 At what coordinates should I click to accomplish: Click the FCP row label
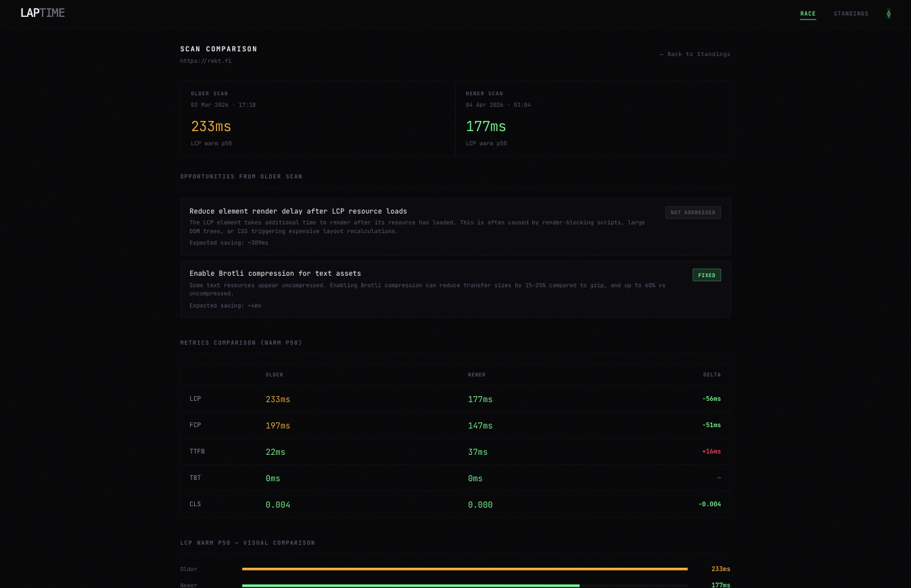[195, 425]
